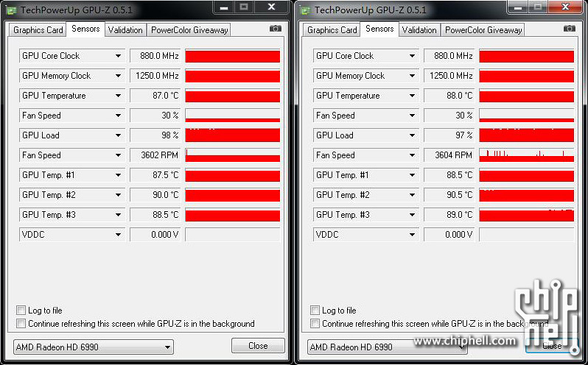
Task: Click the camera screenshot icon in left window
Action: (x=276, y=29)
